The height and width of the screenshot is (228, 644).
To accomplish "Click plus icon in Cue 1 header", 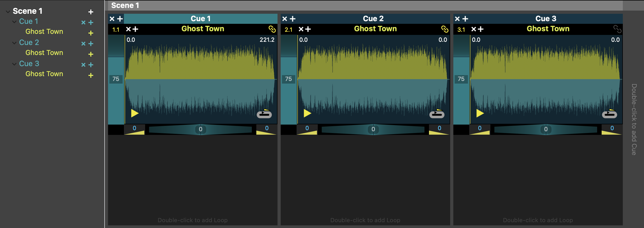I will coord(120,19).
